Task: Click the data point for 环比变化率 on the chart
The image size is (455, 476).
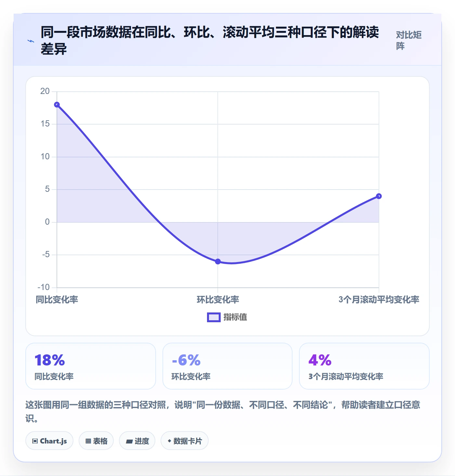Action: pyautogui.click(x=218, y=261)
